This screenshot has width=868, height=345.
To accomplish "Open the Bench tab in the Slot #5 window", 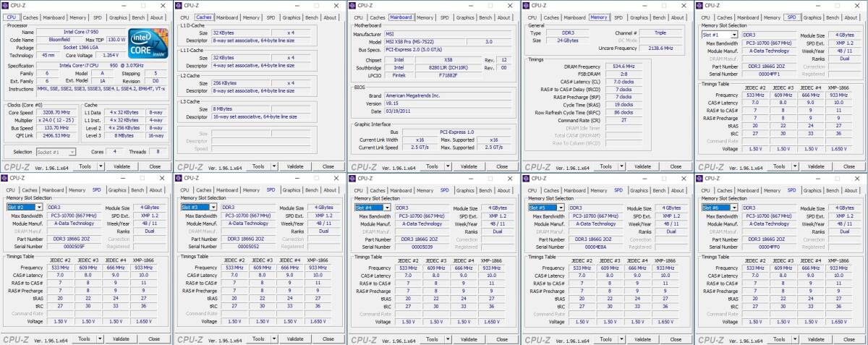I will [658, 190].
